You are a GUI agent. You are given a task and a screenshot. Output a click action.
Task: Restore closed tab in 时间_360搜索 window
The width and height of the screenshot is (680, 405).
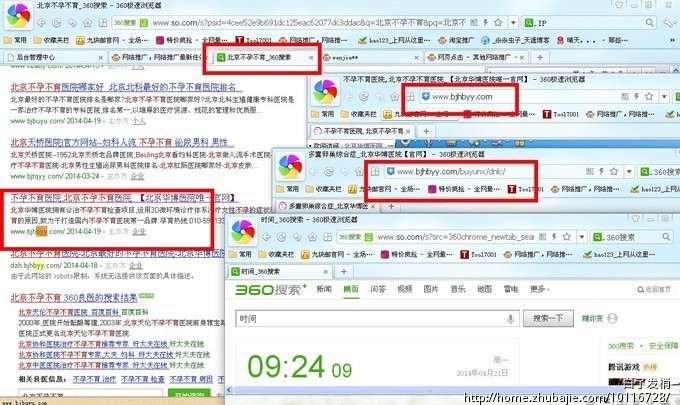coord(297,237)
